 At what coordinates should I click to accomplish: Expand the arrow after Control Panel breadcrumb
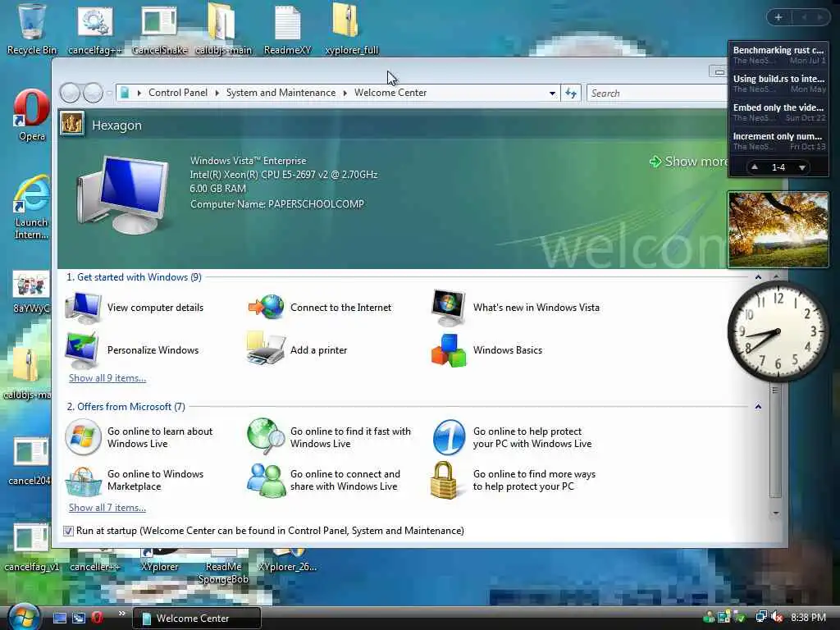(217, 94)
